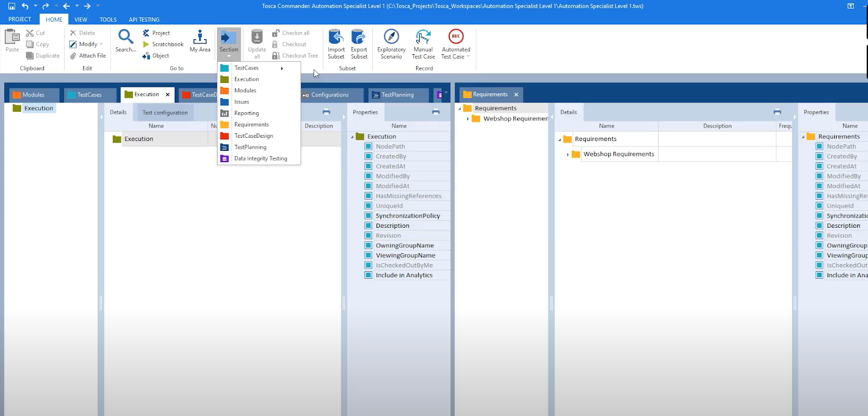Click Export Subset icon
Viewport: 868px width, 416px height.
(359, 37)
